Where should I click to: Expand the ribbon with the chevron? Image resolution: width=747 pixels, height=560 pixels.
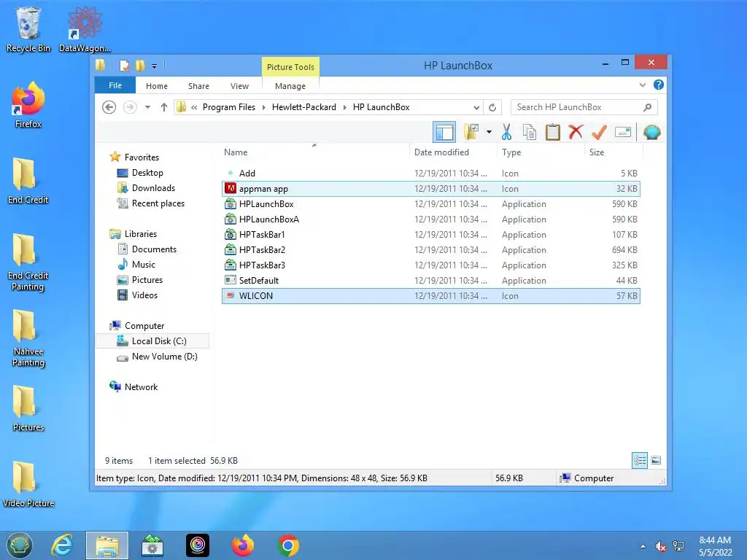[643, 85]
